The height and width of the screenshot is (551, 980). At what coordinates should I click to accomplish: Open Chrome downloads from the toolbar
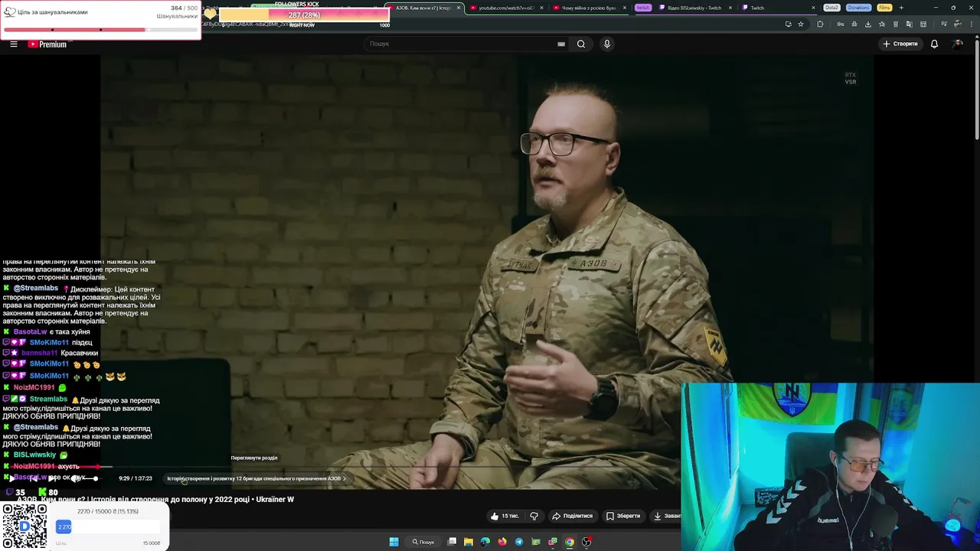click(867, 24)
